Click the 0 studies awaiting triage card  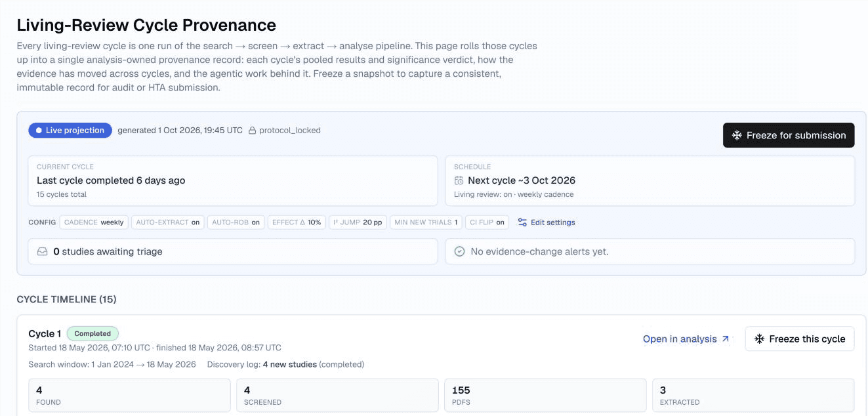click(233, 251)
